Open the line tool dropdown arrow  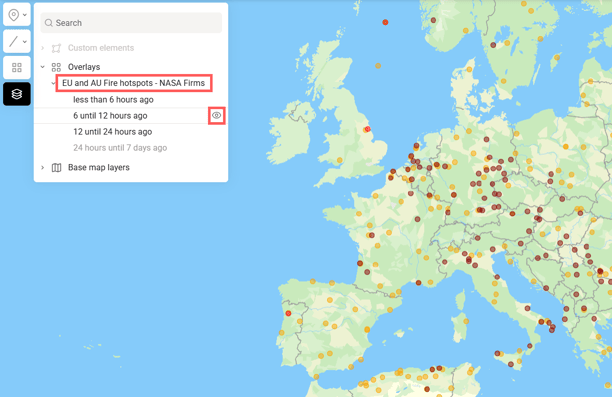pyautogui.click(x=25, y=41)
